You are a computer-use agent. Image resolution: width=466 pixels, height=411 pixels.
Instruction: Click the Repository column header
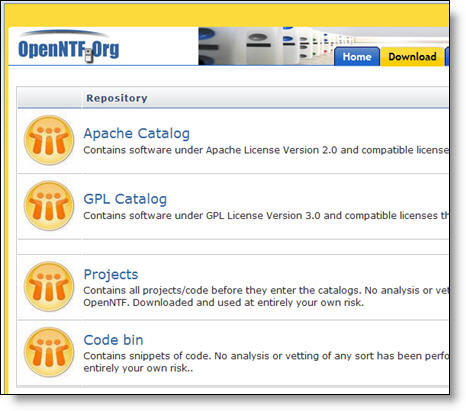[x=117, y=98]
